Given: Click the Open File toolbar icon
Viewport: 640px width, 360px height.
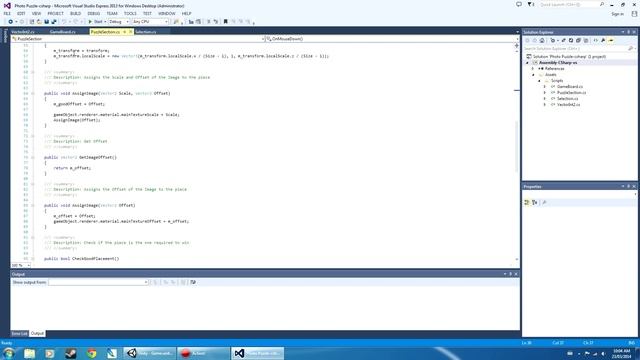Looking at the screenshot, I should (x=39, y=22).
